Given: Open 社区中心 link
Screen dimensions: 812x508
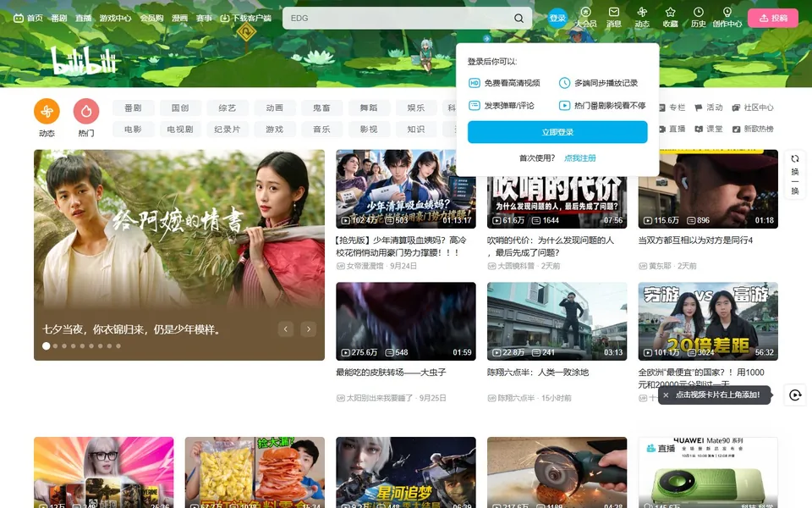Looking at the screenshot, I should click(753, 108).
